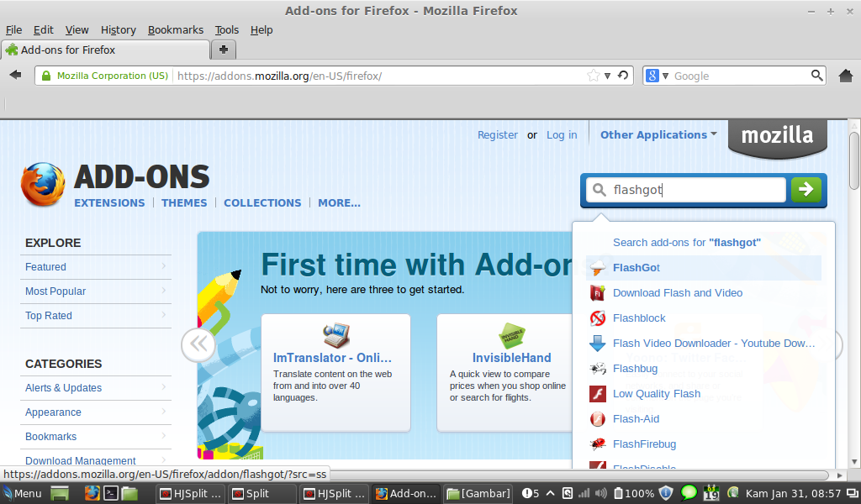
Task: Open the File menu
Action: [x=13, y=29]
